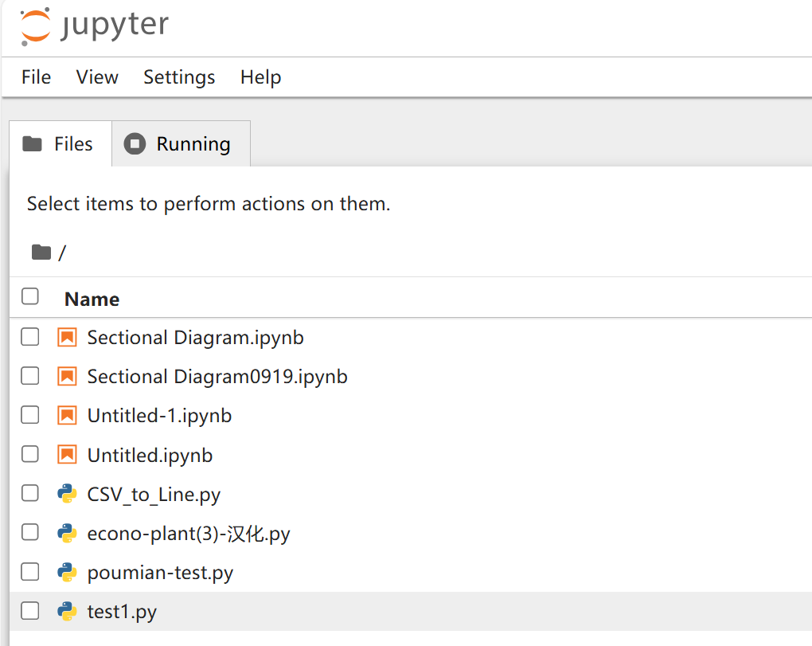Image resolution: width=812 pixels, height=646 pixels.
Task: Click the notebook icon next to Sectional Diagram.ipynb
Action: click(68, 337)
